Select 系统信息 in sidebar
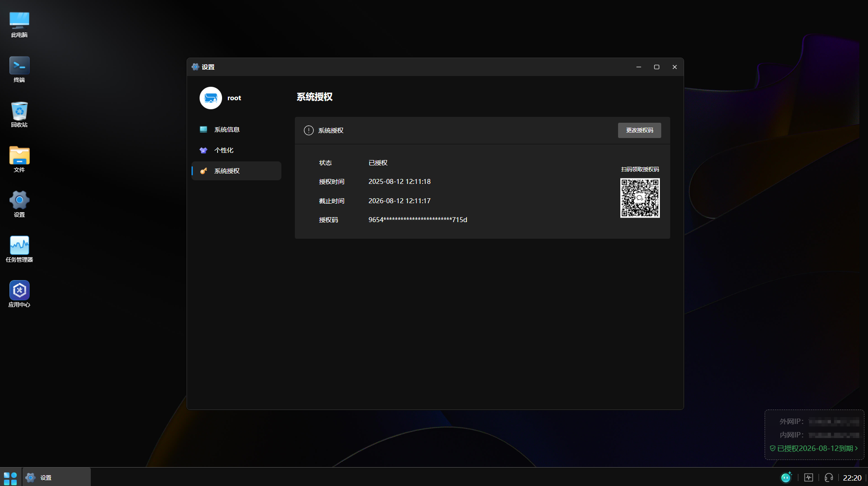Screen dimensions: 868x486 tap(227, 129)
